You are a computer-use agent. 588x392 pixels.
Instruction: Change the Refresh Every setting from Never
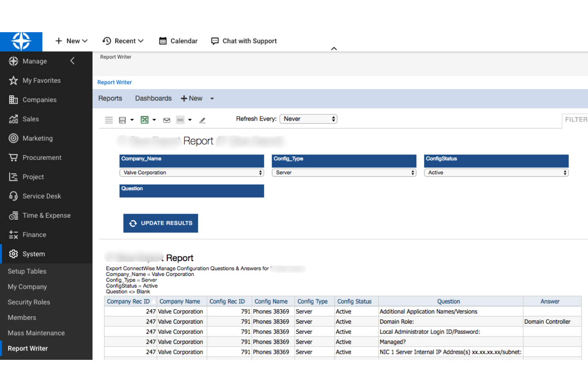tap(308, 119)
